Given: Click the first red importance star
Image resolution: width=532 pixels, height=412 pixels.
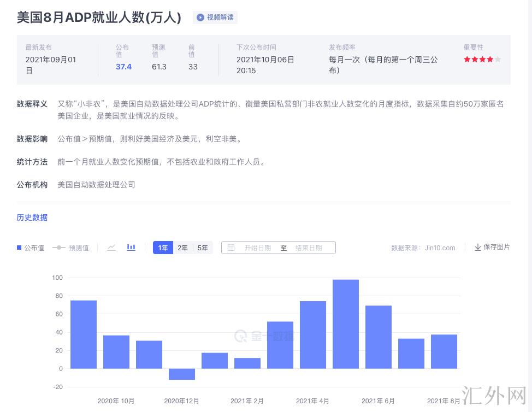Looking at the screenshot, I should (467, 59).
